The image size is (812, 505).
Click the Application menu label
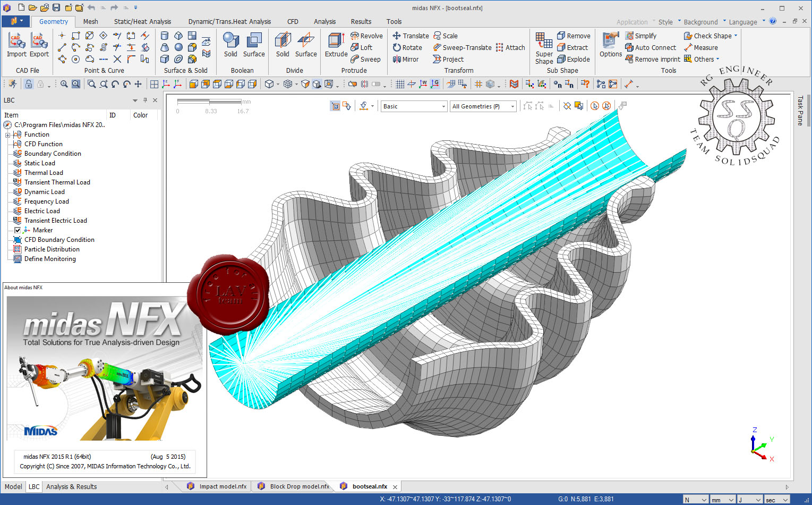(x=632, y=22)
